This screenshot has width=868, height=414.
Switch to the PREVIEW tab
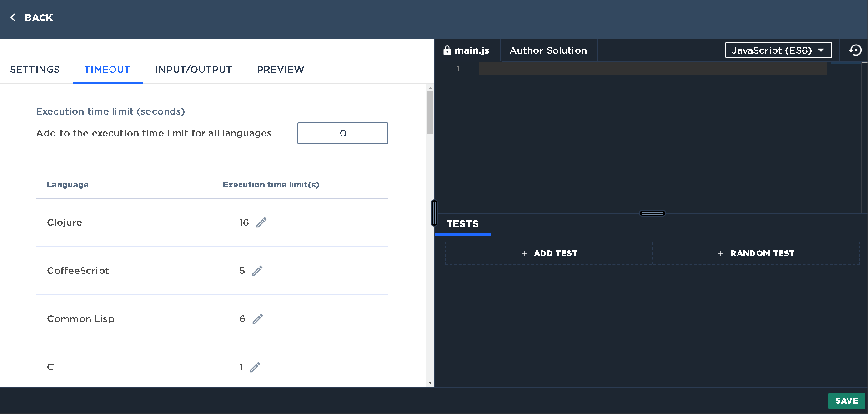pos(280,69)
